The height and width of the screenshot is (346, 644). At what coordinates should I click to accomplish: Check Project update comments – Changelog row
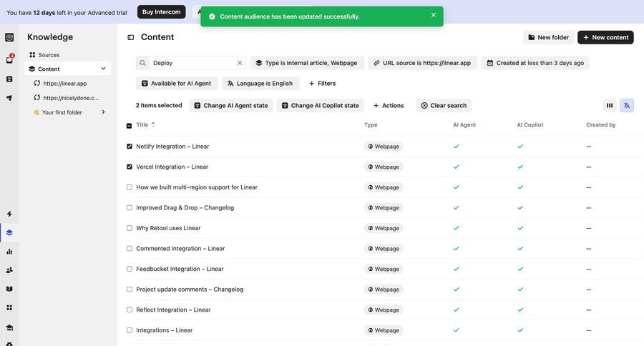coord(130,290)
